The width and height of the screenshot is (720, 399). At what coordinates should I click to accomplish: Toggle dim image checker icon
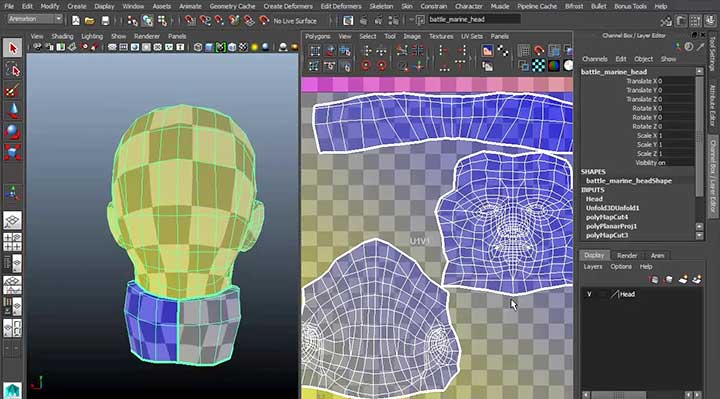pyautogui.click(x=503, y=51)
